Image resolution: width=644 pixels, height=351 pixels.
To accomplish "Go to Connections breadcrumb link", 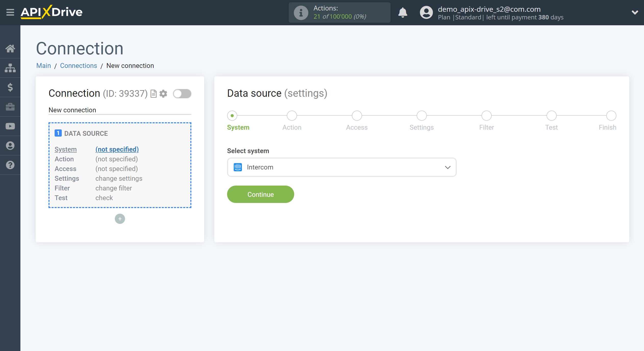I will coord(79,66).
